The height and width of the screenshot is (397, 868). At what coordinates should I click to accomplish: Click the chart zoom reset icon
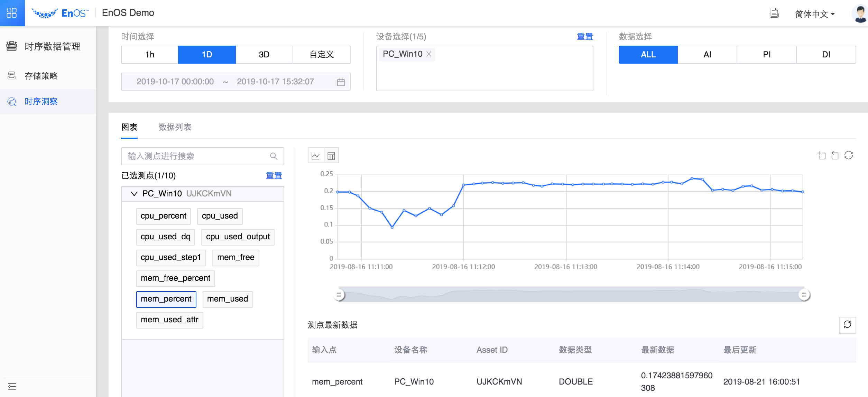pyautogui.click(x=835, y=156)
